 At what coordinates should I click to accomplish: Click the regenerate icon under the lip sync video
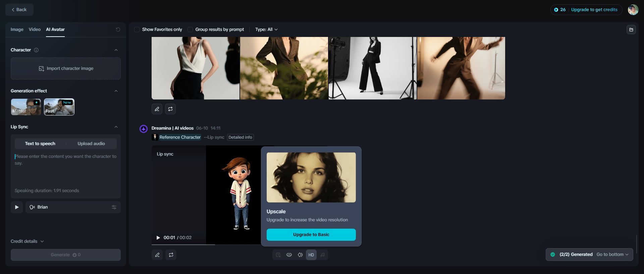(171, 255)
